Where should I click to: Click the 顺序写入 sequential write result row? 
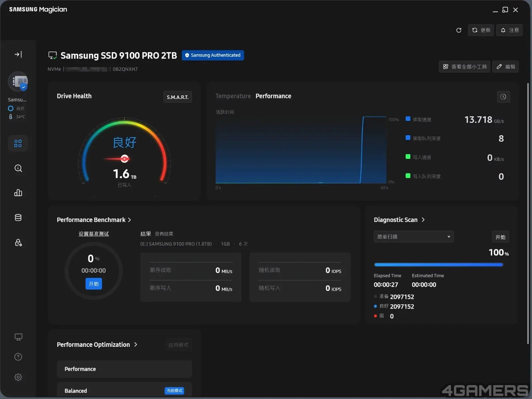pyautogui.click(x=191, y=288)
